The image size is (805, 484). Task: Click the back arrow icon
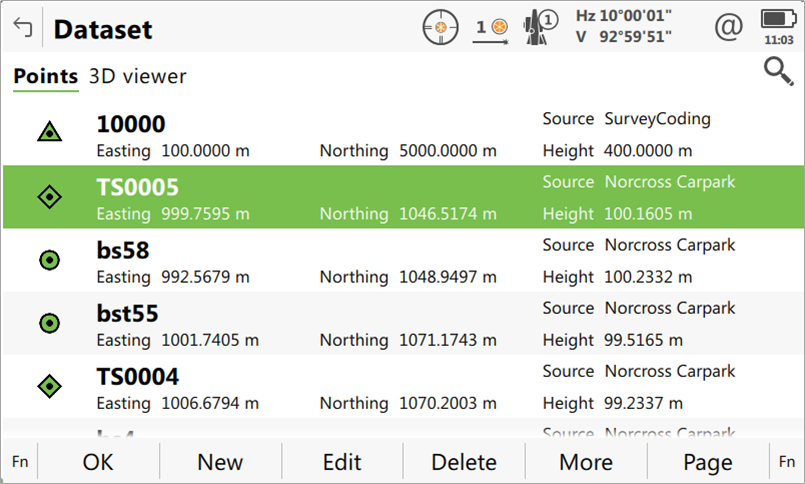pyautogui.click(x=22, y=28)
